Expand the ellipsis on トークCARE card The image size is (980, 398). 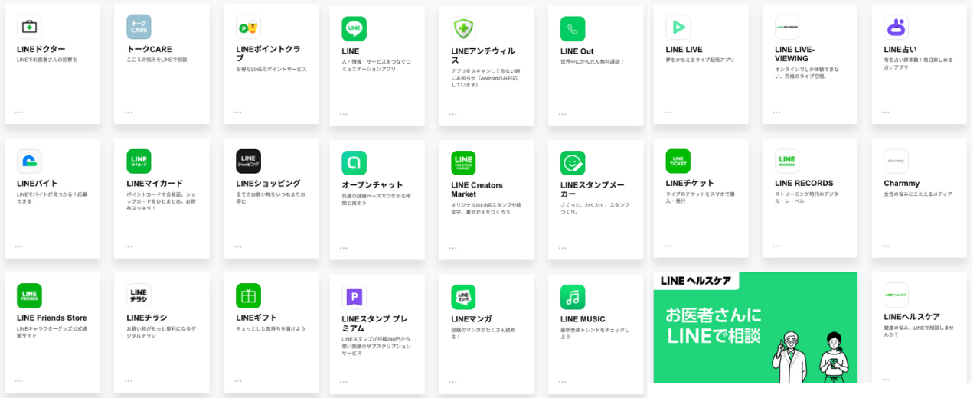coord(128,112)
